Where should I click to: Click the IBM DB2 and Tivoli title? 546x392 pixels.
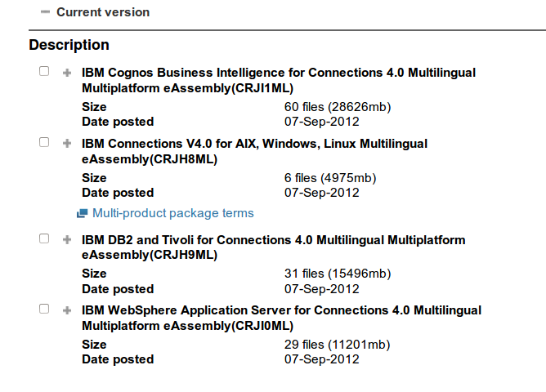pyautogui.click(x=273, y=247)
